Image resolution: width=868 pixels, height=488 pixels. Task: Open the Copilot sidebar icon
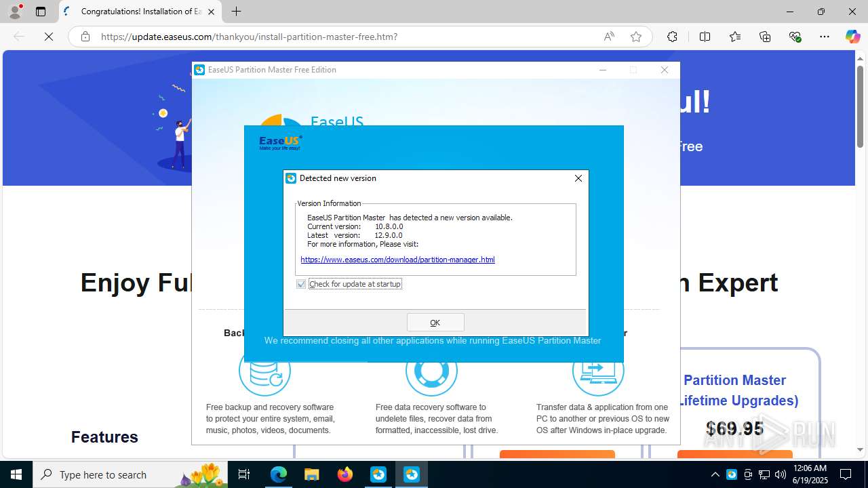[x=852, y=37]
